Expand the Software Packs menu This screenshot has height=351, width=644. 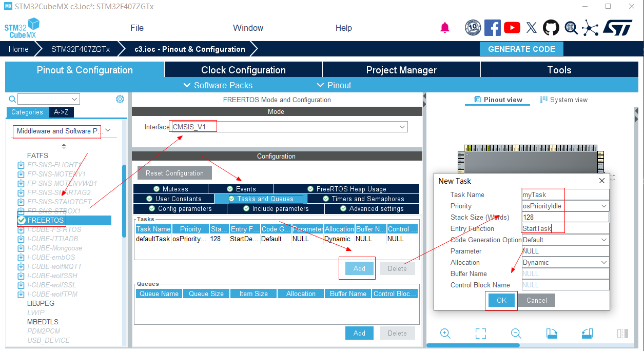(218, 85)
